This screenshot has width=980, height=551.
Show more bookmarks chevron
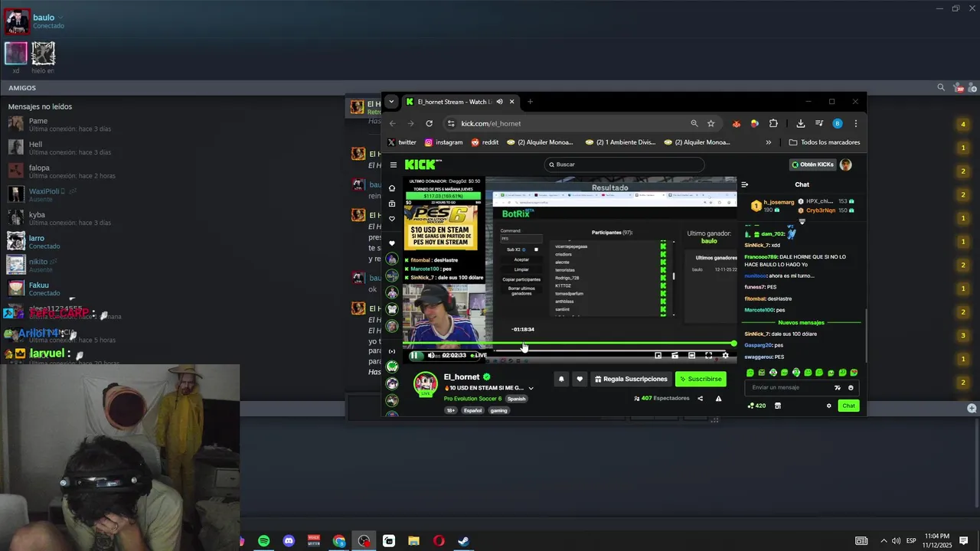click(x=768, y=142)
